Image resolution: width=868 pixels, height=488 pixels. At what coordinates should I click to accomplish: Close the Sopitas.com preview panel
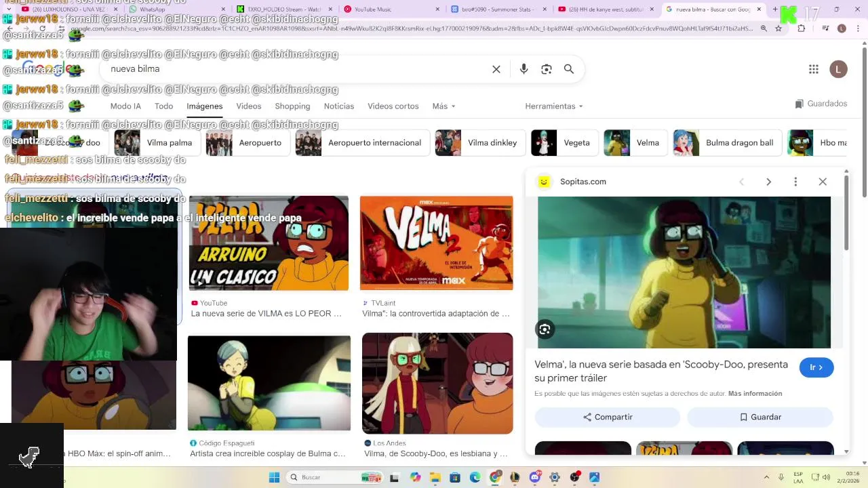point(823,182)
